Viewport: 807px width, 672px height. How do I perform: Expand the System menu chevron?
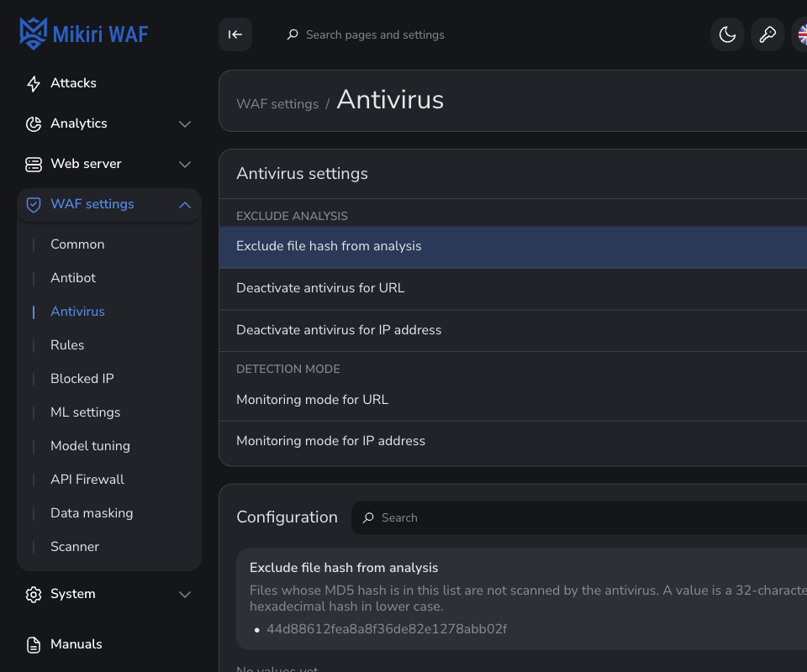tap(185, 595)
